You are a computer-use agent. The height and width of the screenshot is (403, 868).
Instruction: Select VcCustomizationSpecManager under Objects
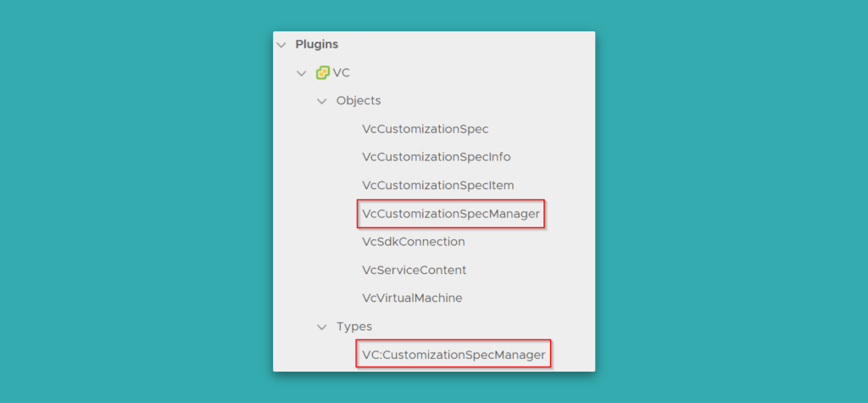(450, 214)
